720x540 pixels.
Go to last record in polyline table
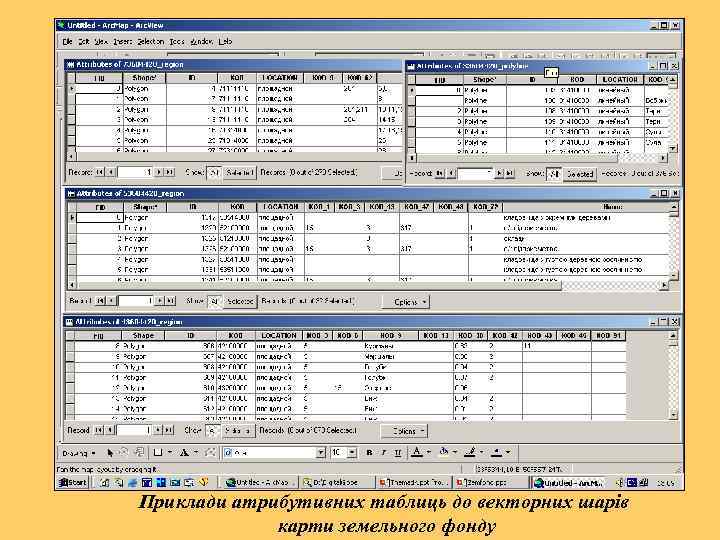click(x=510, y=174)
